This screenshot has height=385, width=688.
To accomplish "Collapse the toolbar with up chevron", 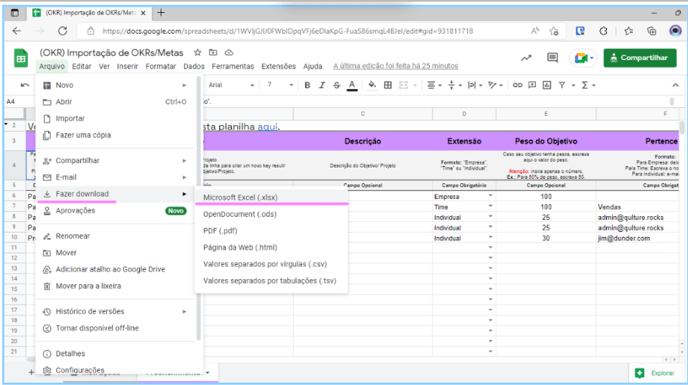I will click(675, 85).
